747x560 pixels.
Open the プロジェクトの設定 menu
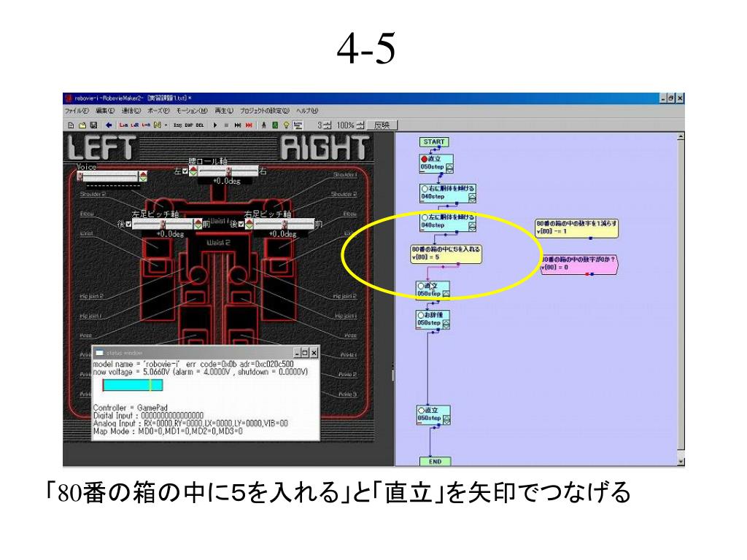click(264, 111)
